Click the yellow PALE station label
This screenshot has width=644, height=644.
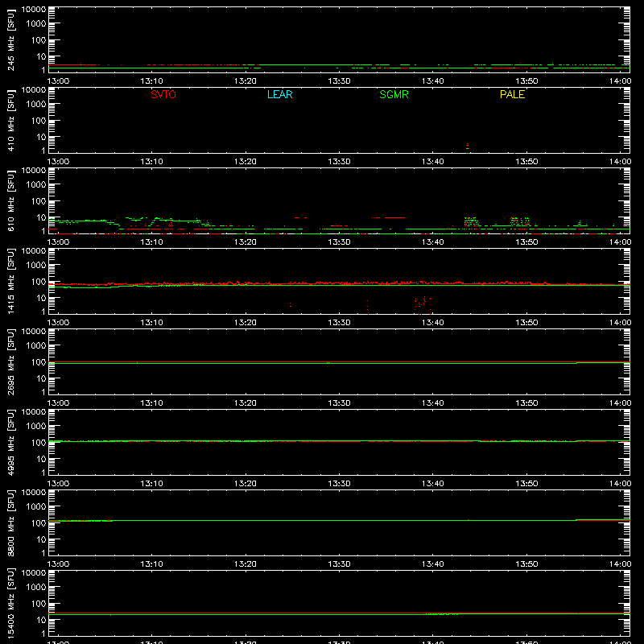coord(512,94)
